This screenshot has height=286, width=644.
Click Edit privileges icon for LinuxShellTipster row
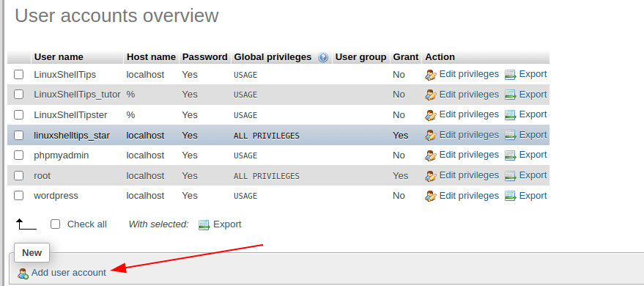click(x=430, y=115)
